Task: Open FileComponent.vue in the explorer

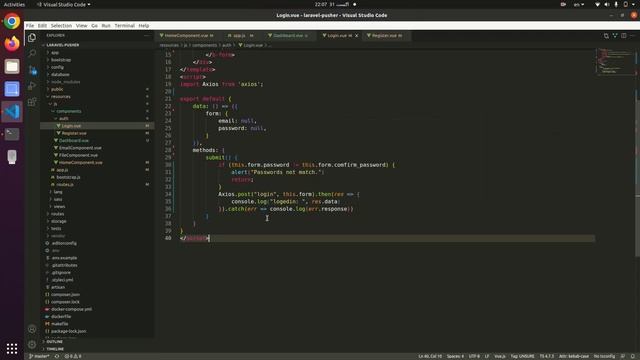Action: (x=78, y=156)
